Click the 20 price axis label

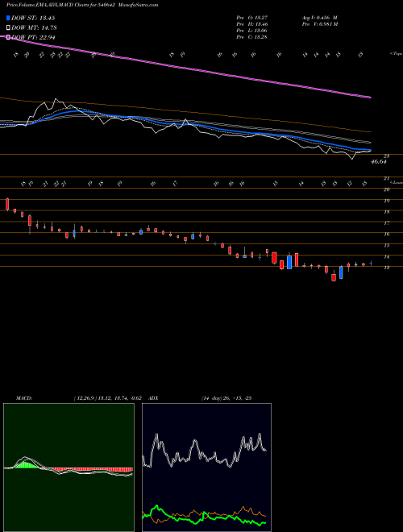pos(386,189)
